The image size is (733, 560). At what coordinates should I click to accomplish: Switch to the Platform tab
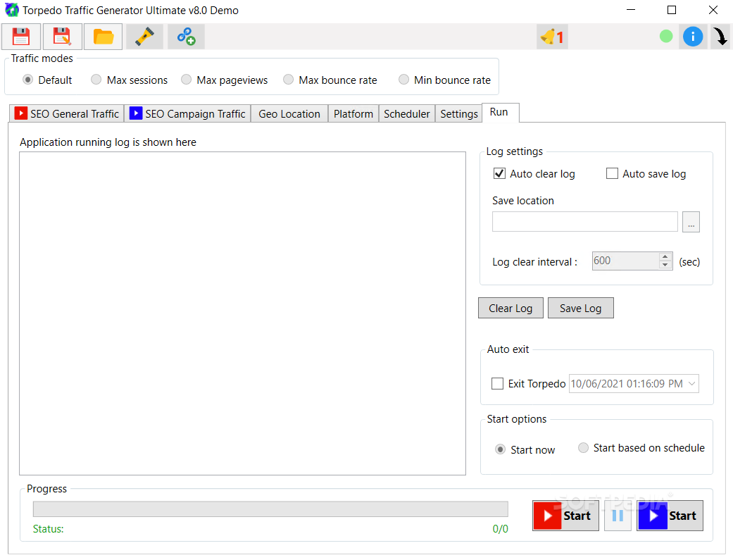pos(353,113)
